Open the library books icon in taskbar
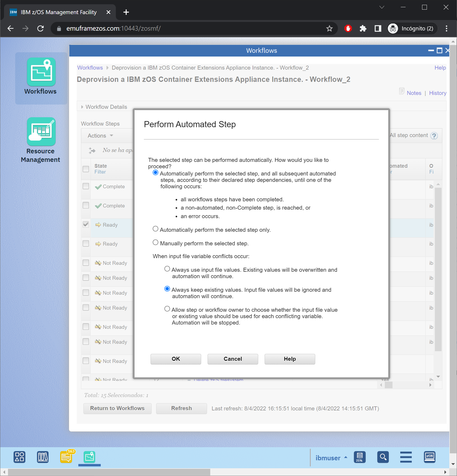The height and width of the screenshot is (476, 457). [x=43, y=457]
